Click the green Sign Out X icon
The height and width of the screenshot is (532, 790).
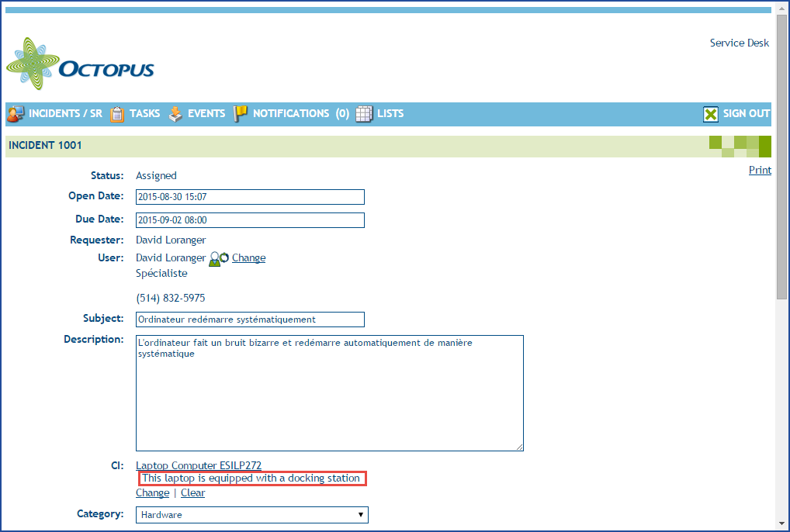[x=711, y=114]
